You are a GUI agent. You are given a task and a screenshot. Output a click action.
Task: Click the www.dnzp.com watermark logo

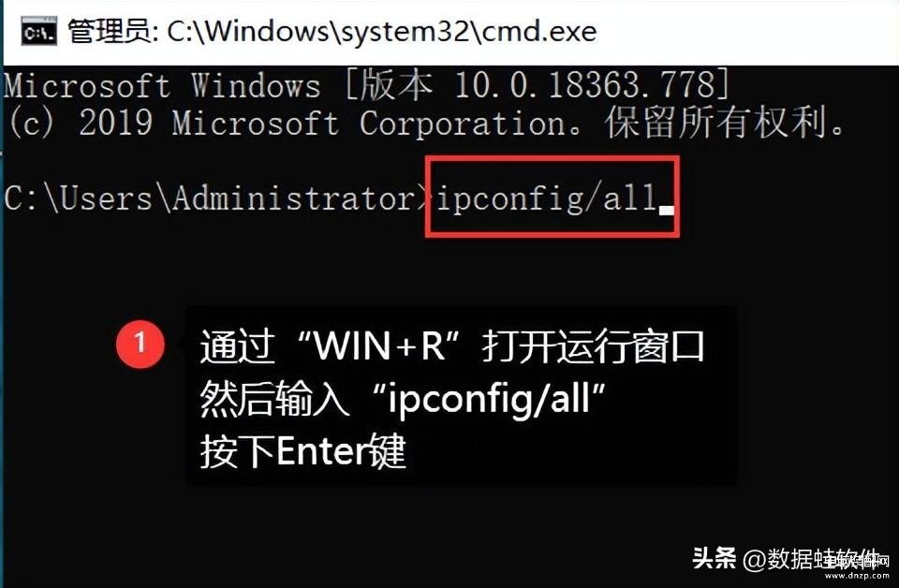pos(856,566)
